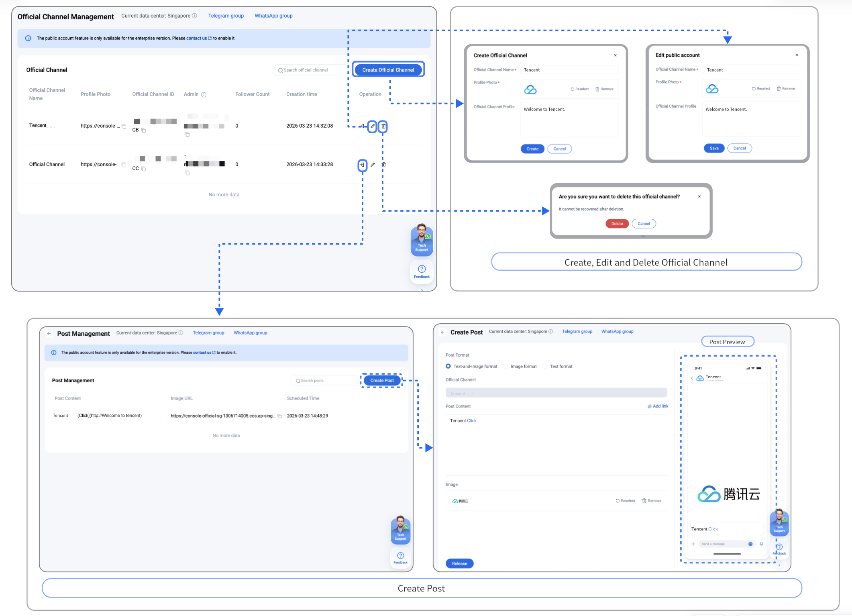Select Image format radio option
852x616 pixels.
tap(505, 366)
